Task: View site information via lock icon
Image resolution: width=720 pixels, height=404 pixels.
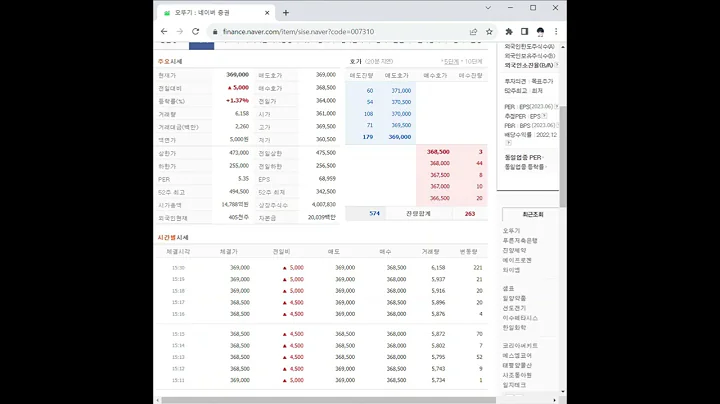Action: pyautogui.click(x=214, y=32)
